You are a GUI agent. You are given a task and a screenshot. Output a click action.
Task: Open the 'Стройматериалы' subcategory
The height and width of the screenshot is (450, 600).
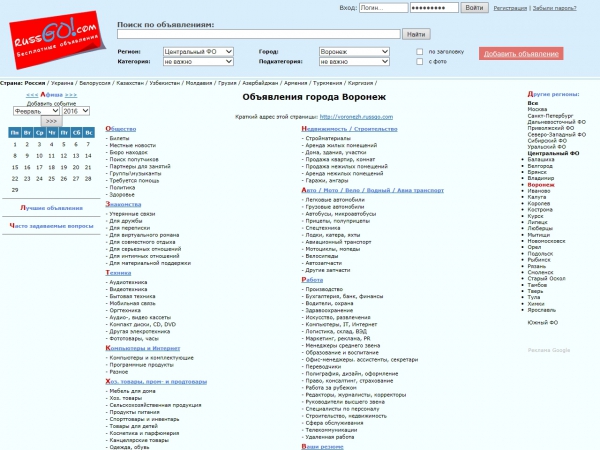point(328,138)
